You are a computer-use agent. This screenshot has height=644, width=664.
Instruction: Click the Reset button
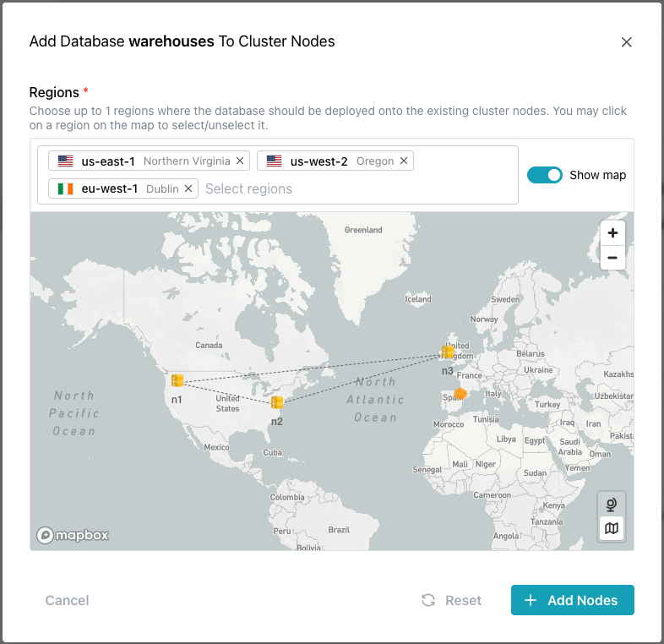pos(451,600)
